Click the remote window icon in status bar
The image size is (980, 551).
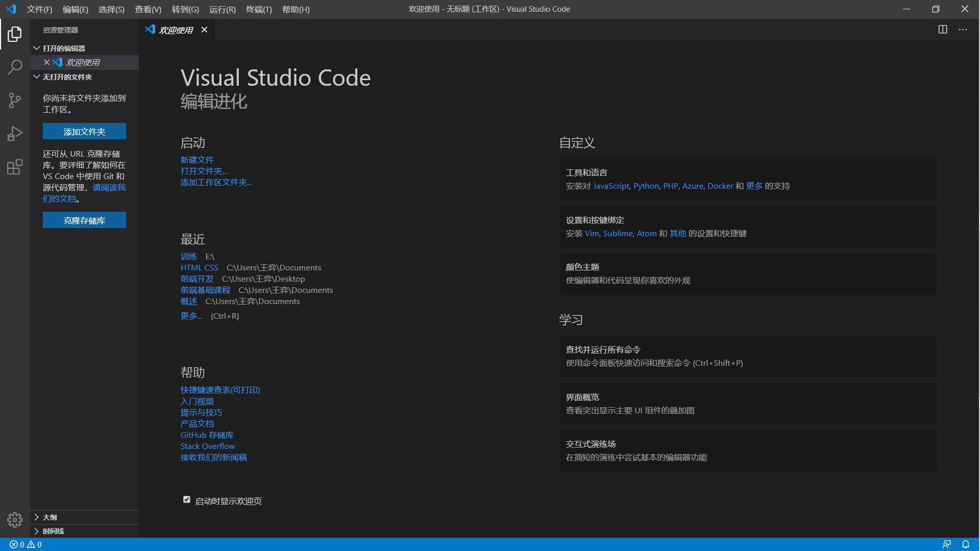pos(947,544)
